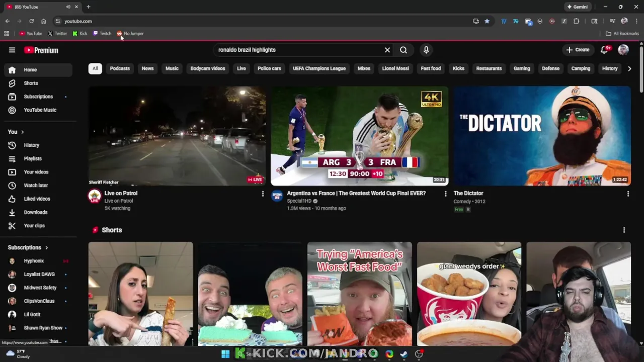Select the Podcasts filter chip
644x362 pixels.
coord(120,68)
